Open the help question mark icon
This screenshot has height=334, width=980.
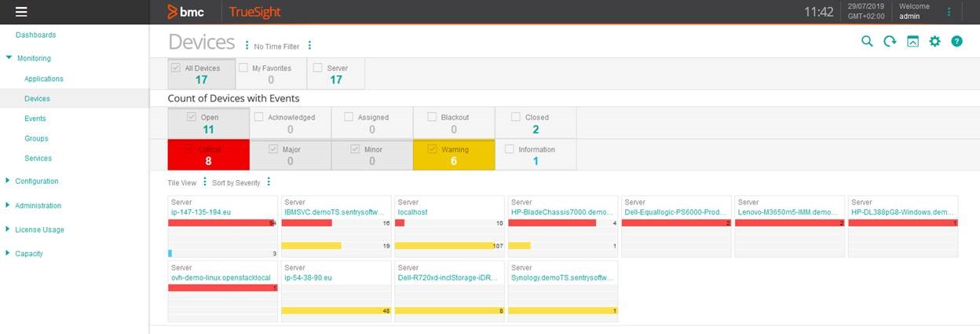coord(956,42)
